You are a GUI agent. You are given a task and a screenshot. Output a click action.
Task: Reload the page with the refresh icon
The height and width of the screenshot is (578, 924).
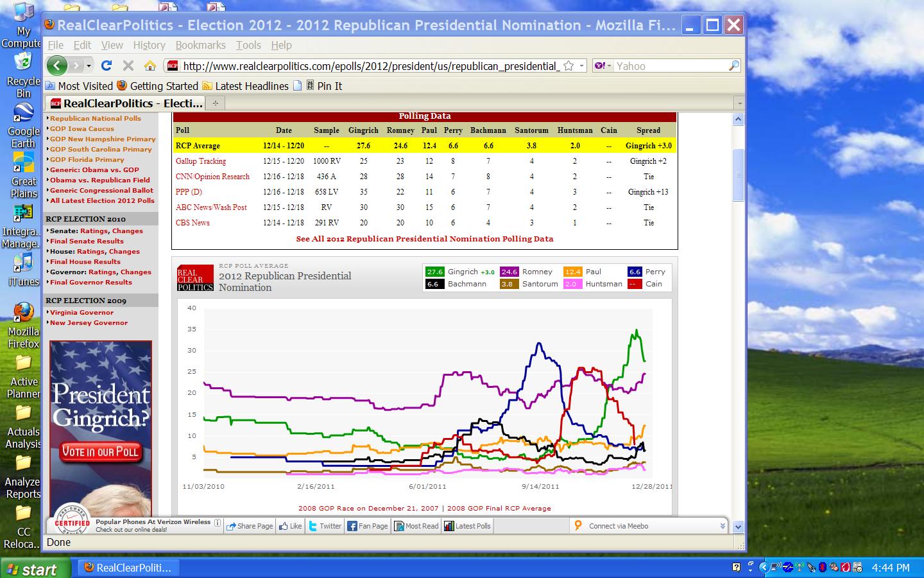(x=107, y=66)
